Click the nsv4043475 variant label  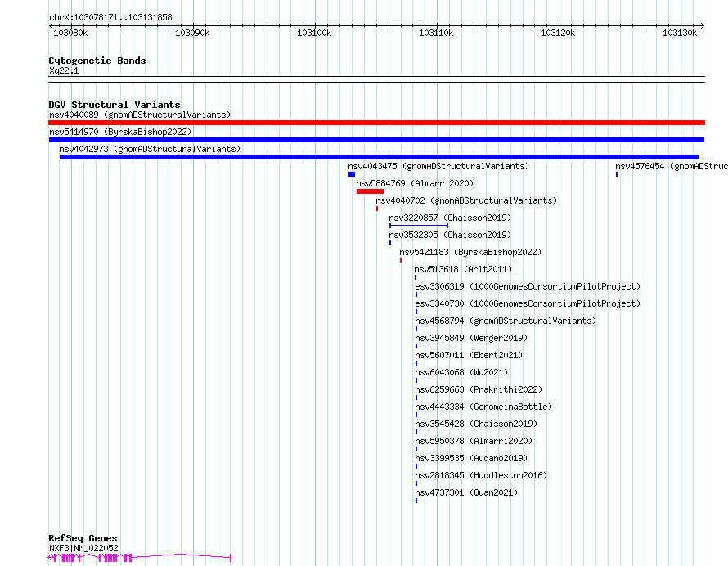click(438, 166)
